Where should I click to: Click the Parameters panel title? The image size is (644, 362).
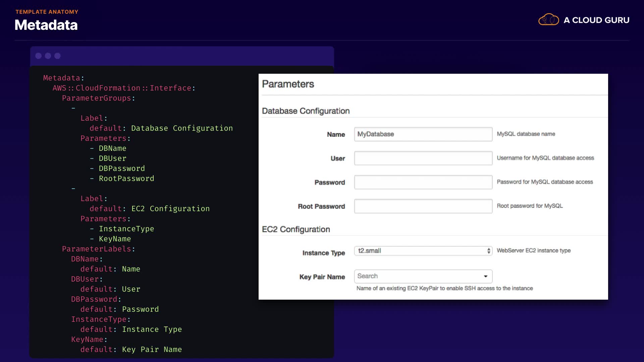click(288, 84)
